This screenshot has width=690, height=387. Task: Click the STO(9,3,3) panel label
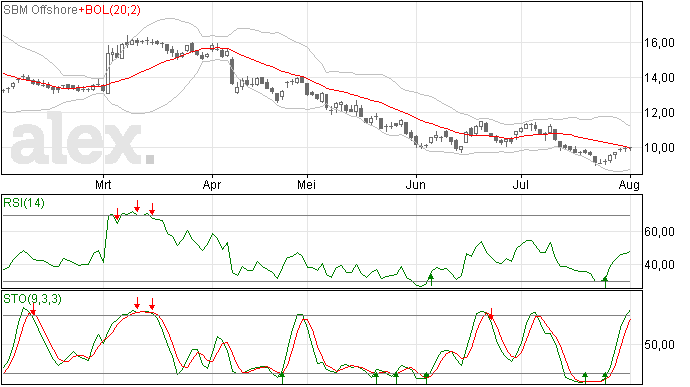point(32,299)
